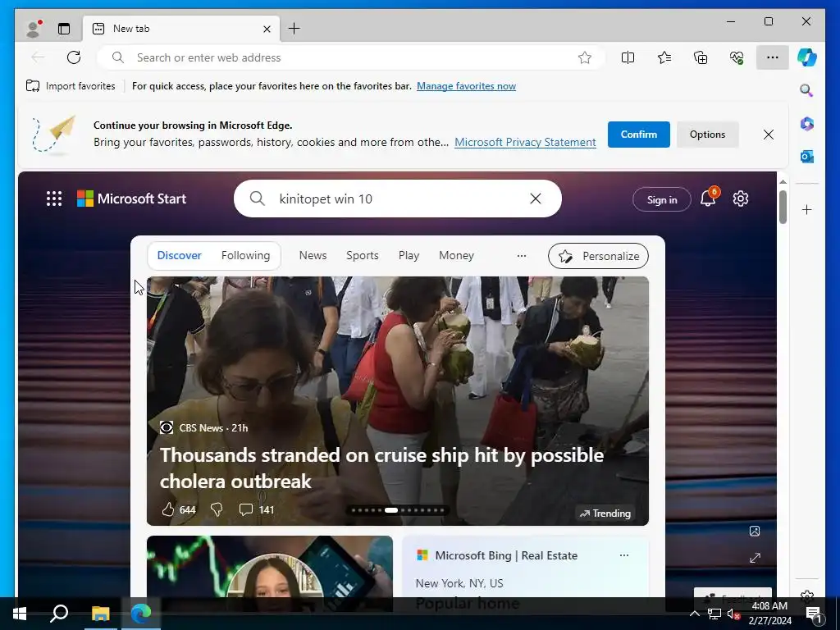840x630 pixels.
Task: Dislike the cruise ship story
Action: [x=217, y=509]
